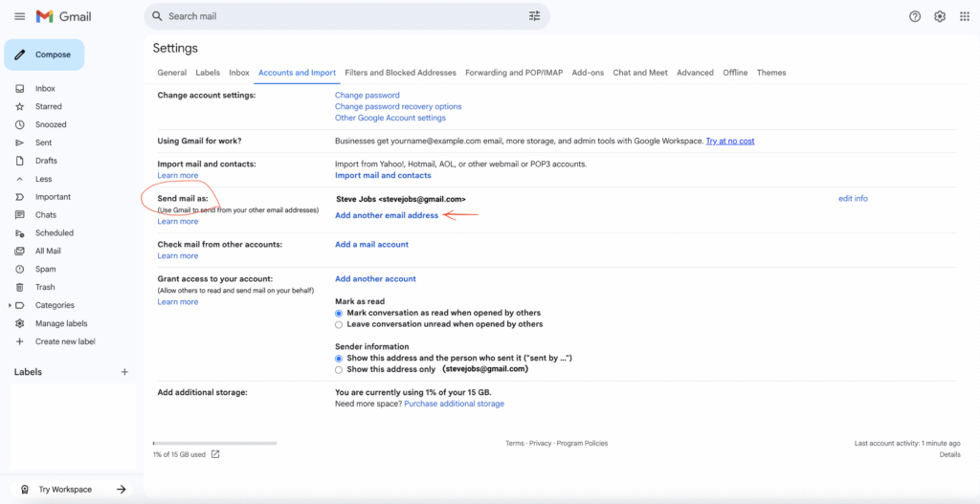Open account activity Details link
Viewport: 980px width, 504px height.
pyautogui.click(x=949, y=454)
